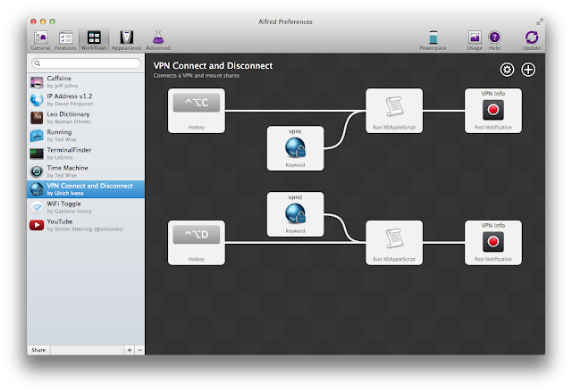This screenshot has height=392, width=572.
Task: Click the vpnc Keyword node
Action: point(295,148)
